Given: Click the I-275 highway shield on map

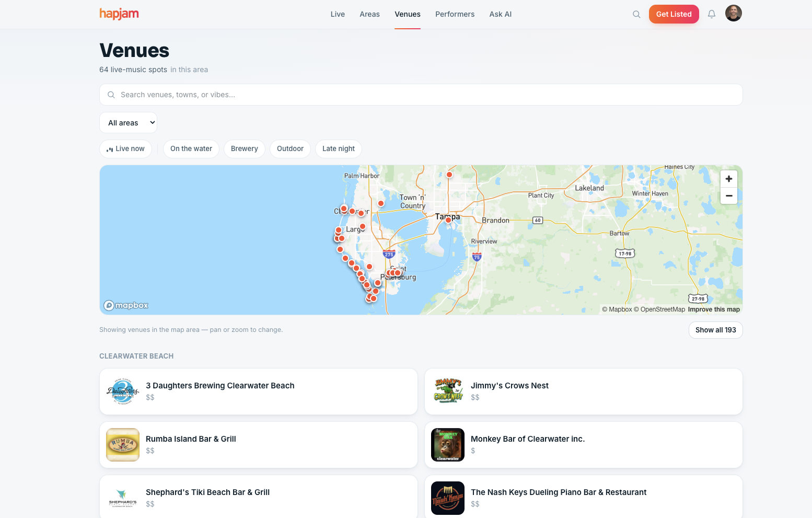Looking at the screenshot, I should 389,255.
